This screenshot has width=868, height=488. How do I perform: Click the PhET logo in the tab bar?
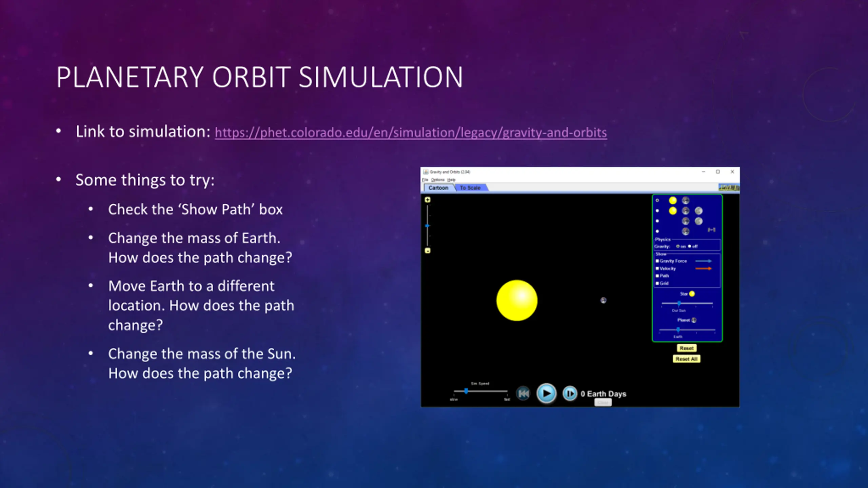729,187
